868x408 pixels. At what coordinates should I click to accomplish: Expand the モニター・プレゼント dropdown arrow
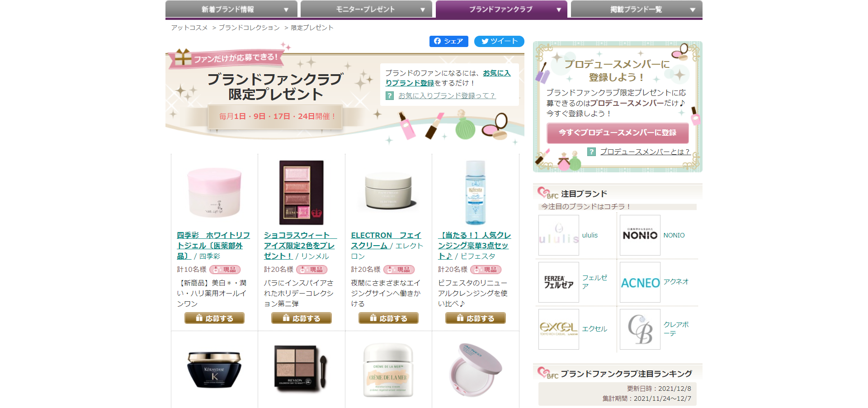pos(423,10)
